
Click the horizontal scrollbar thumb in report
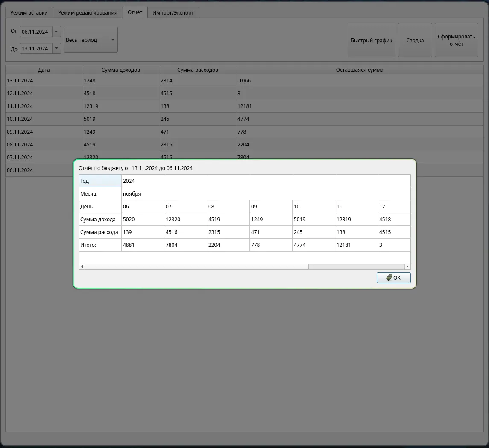[196, 266]
